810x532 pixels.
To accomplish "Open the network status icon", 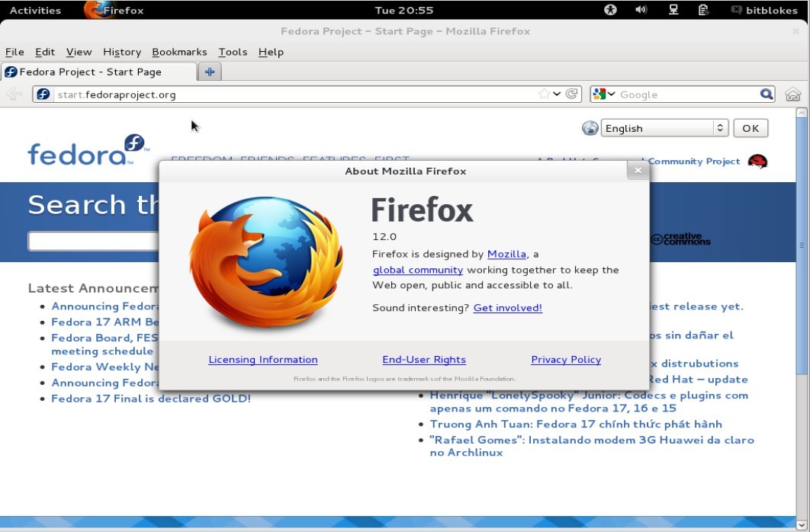I will (673, 10).
